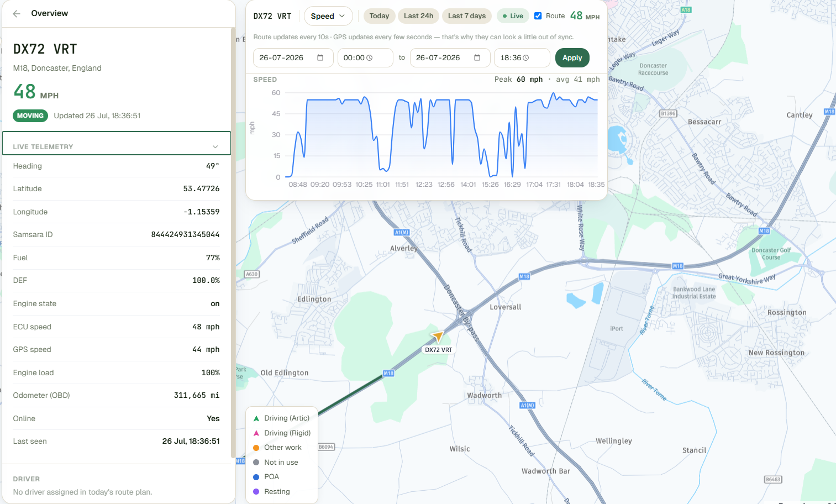Click the Longitude value -1.15359
The width and height of the screenshot is (836, 504).
[201, 212]
